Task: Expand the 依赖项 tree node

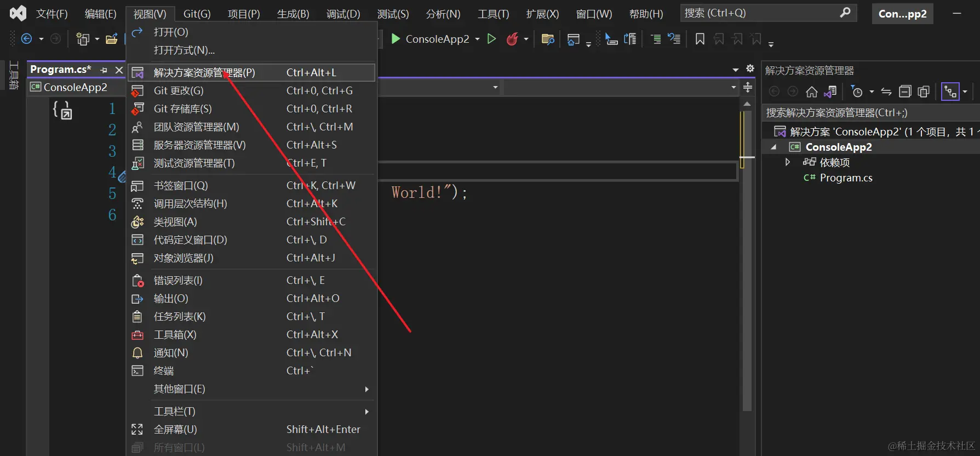Action: [787, 162]
